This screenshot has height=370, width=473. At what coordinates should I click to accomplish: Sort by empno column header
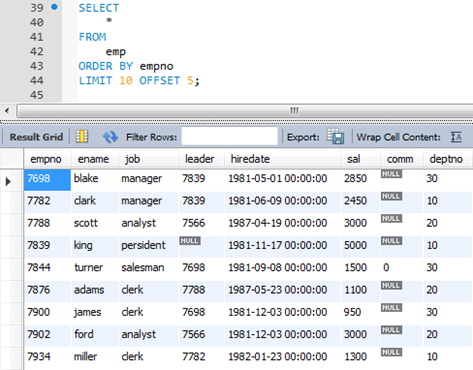[46, 159]
